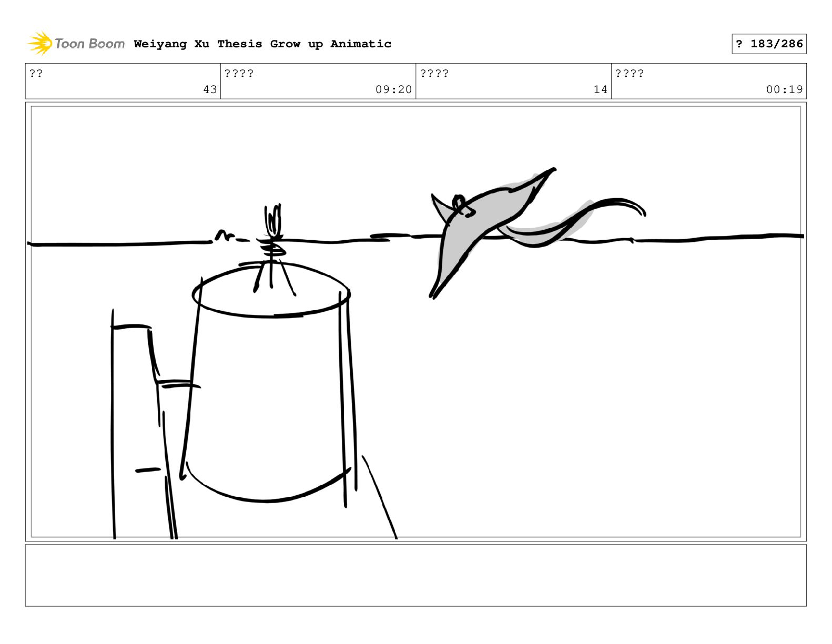The height and width of the screenshot is (644, 832).
Task: Click the empty notes box below the panel
Action: [x=415, y=575]
